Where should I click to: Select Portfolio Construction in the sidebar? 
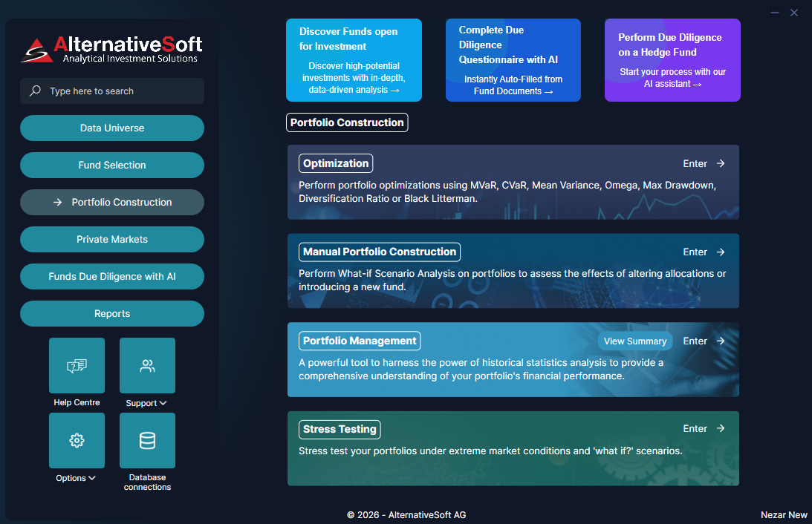112,203
